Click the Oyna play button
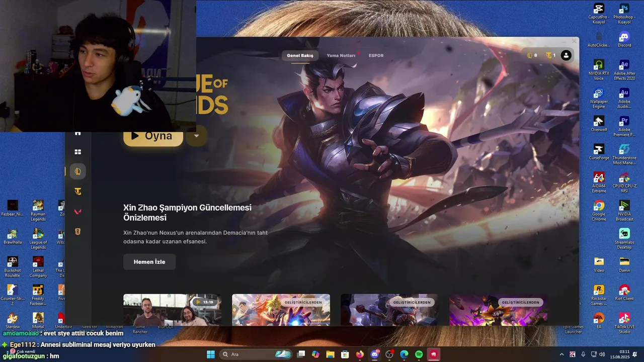 pyautogui.click(x=153, y=136)
